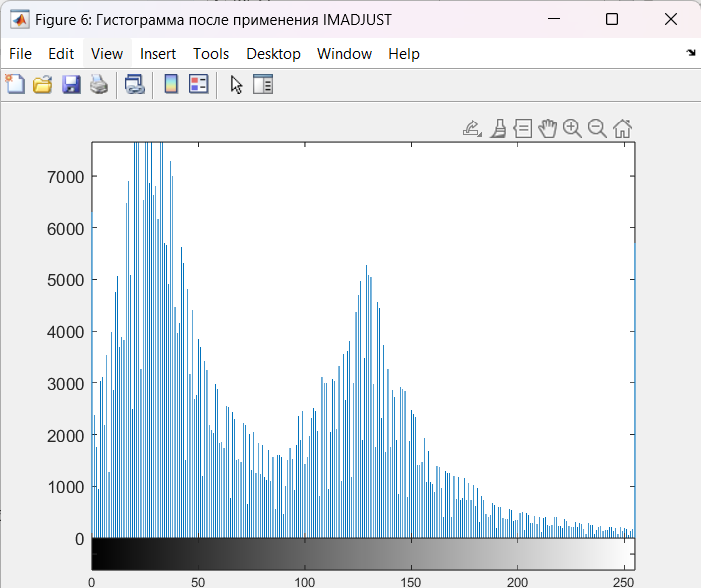Screen dimensions: 701x588
Task: Open the Window menu
Action: point(344,54)
